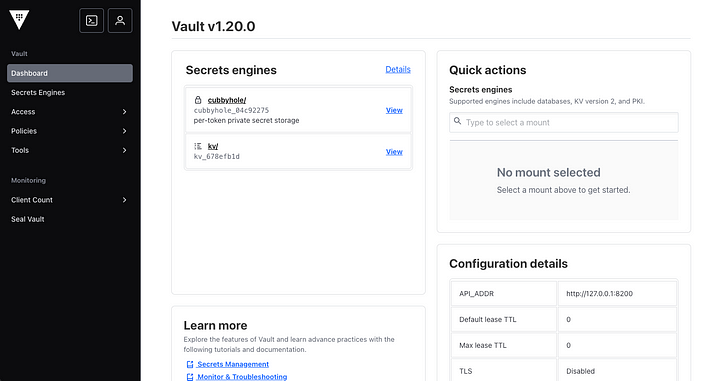Click the Secrets Management external link icon
Viewport: 720px width, 381px height.
[190, 364]
